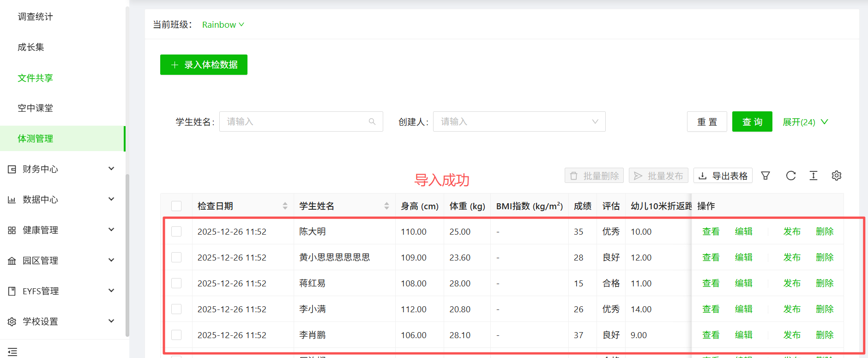The image size is (868, 358).
Task: Open the row density adjustment icon
Action: pyautogui.click(x=814, y=176)
